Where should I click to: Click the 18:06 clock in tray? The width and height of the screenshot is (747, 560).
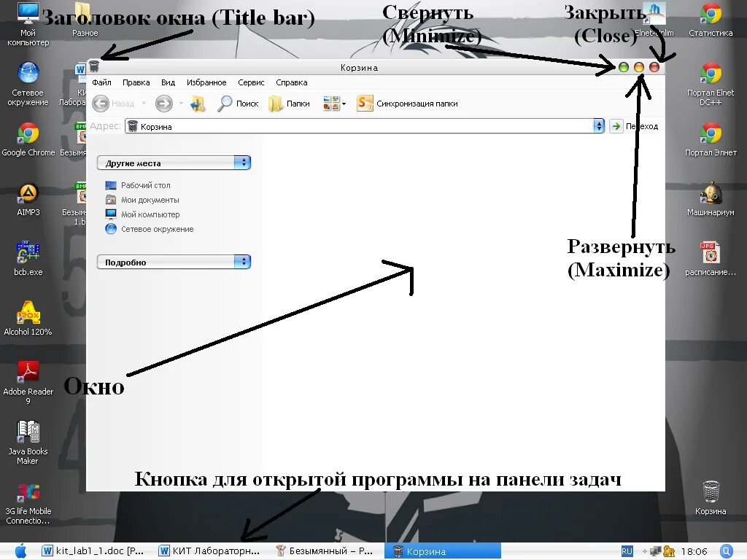694,551
